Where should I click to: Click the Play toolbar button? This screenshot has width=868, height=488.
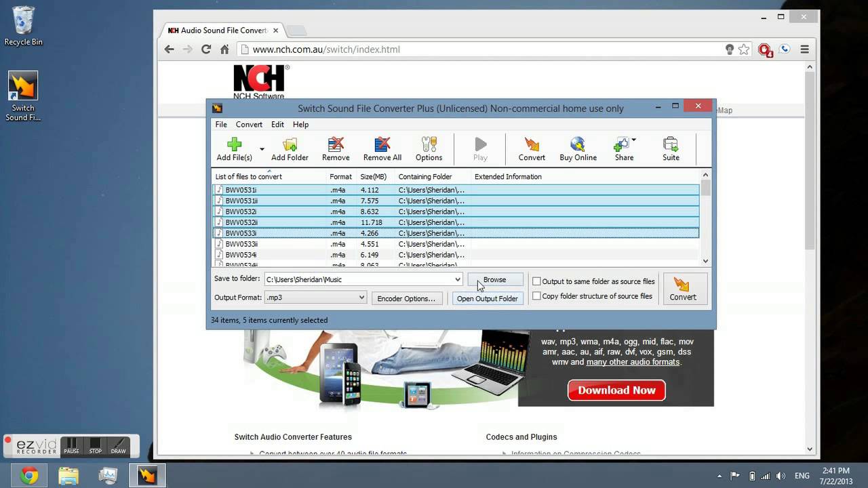pyautogui.click(x=480, y=149)
